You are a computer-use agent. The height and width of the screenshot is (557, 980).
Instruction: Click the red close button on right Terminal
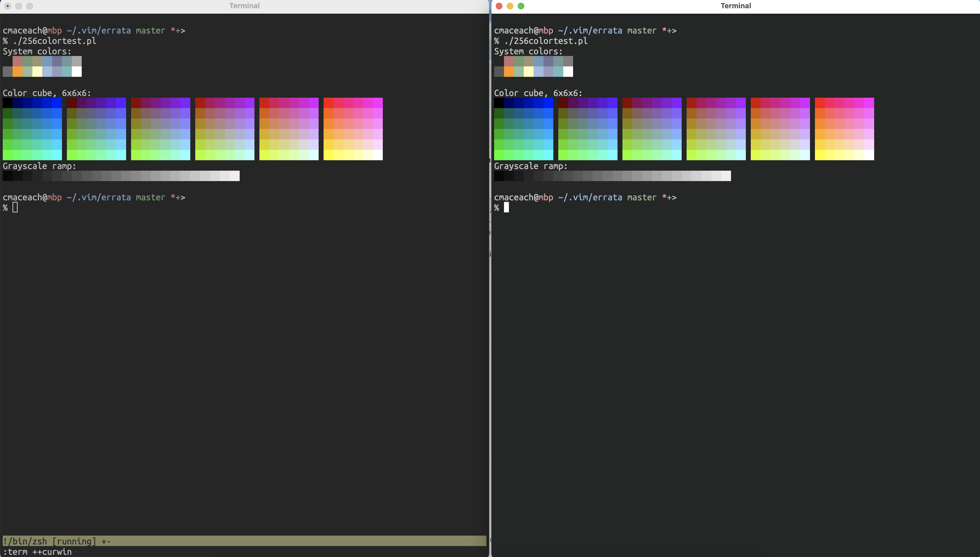tap(499, 6)
